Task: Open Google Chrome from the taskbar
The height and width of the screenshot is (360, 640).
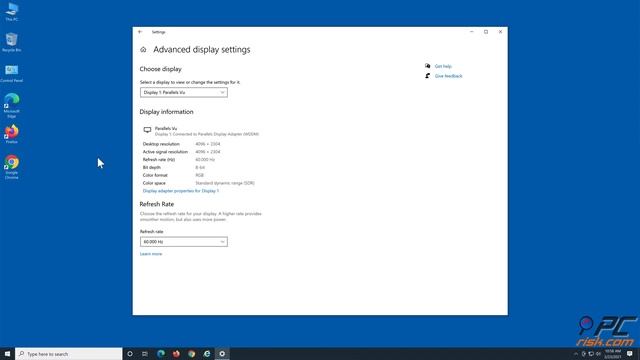Action: pyautogui.click(x=191, y=354)
